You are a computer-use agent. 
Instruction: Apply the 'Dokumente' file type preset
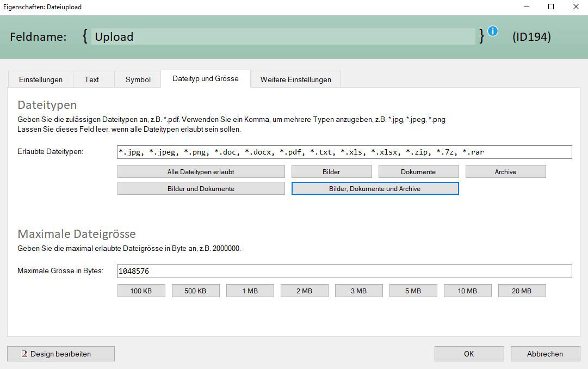click(x=418, y=171)
